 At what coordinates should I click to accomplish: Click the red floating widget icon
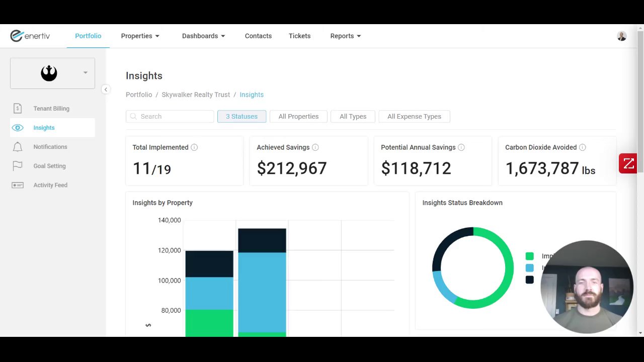(628, 164)
